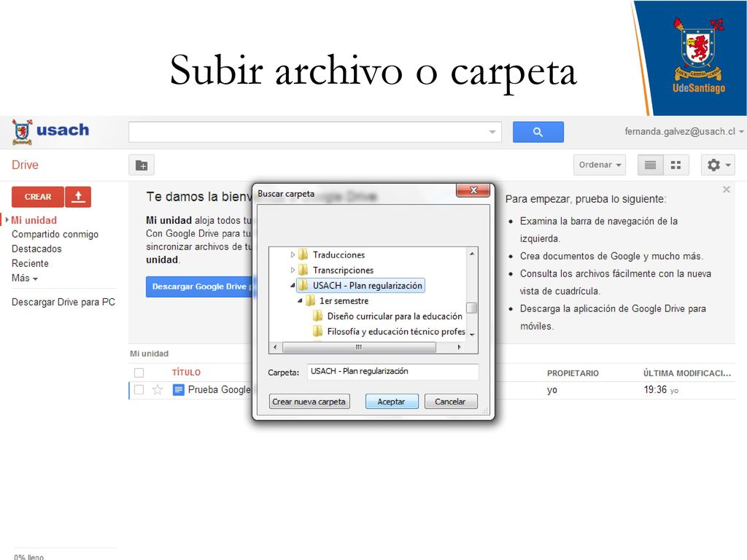
Task: Select Transcripciones folder label
Action: 343,270
